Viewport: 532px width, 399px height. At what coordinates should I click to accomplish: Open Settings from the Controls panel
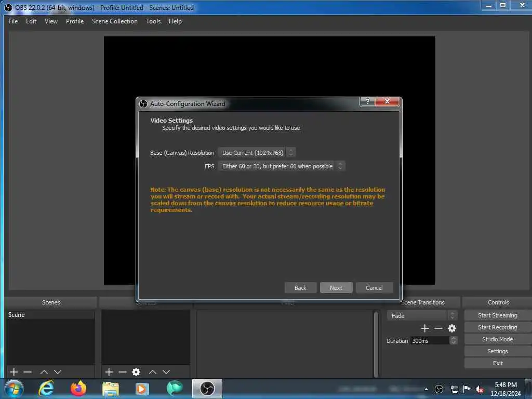tap(498, 351)
